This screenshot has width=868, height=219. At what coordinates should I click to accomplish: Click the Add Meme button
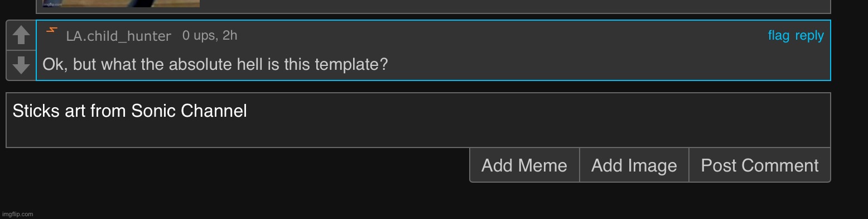coord(524,165)
